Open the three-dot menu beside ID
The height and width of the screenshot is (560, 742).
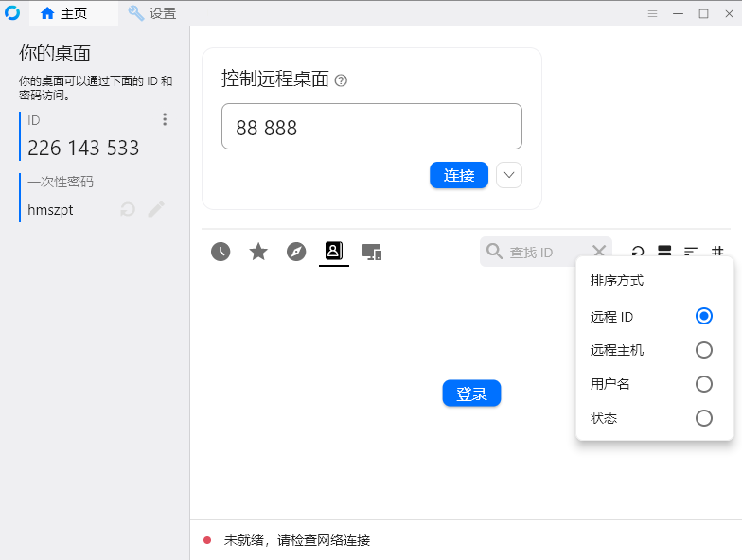pyautogui.click(x=165, y=119)
